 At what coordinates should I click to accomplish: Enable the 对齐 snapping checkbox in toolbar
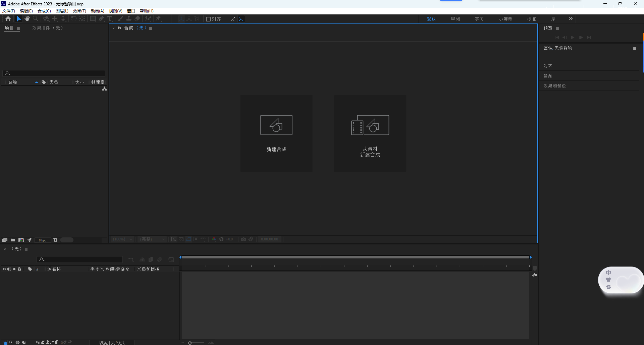208,19
